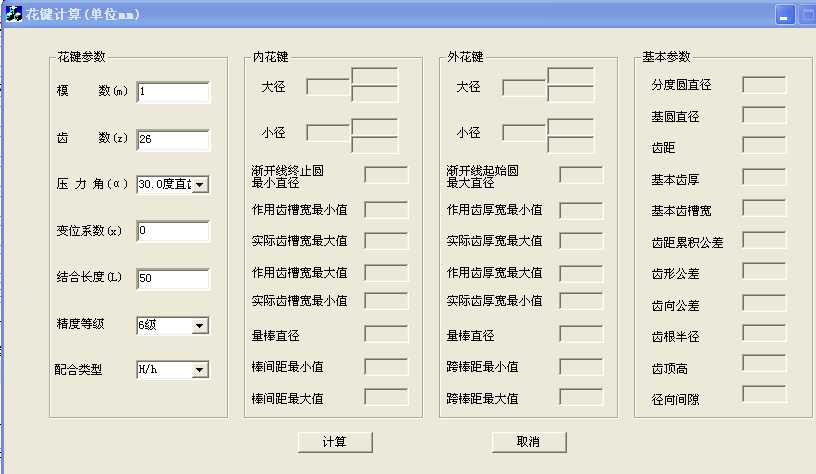This screenshot has width=816, height=474.
Task: Click the 径向间隙 output field
Action: click(764, 394)
